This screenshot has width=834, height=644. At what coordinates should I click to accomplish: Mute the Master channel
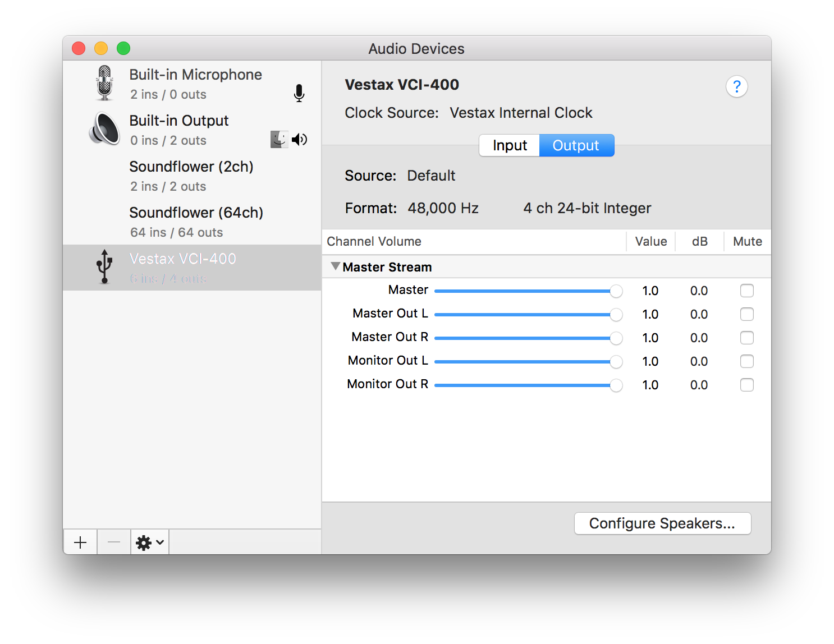point(747,291)
